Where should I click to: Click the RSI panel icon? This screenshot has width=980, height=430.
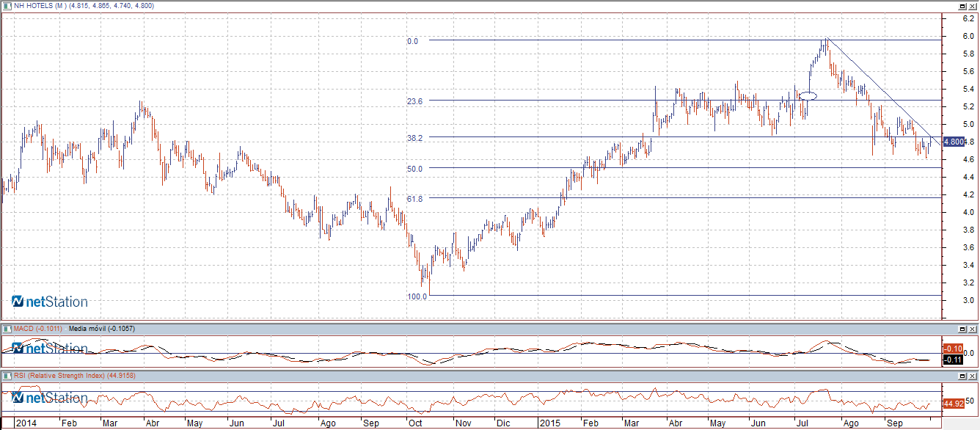click(7, 376)
